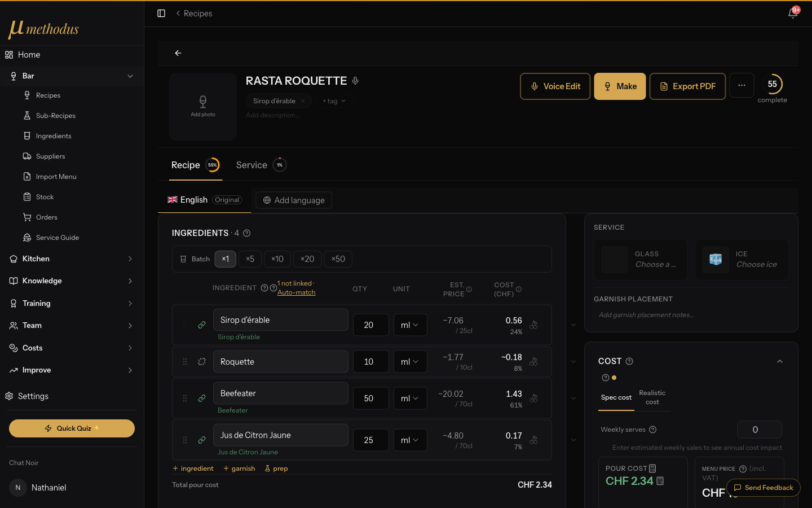The image size is (812, 508).
Task: Toggle the sidebar panel icon
Action: tap(161, 13)
